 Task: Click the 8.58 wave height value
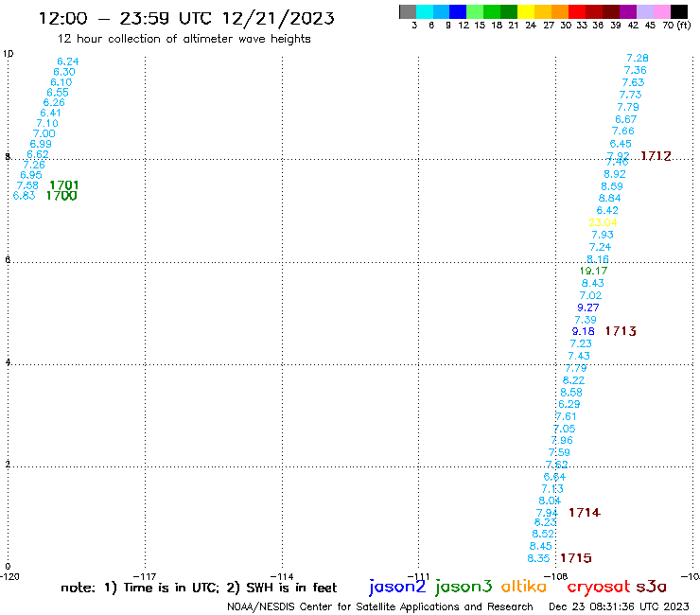[x=571, y=392]
